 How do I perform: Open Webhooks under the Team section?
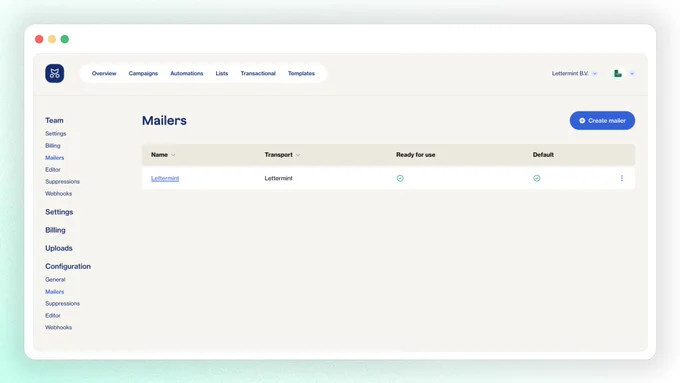click(x=59, y=193)
